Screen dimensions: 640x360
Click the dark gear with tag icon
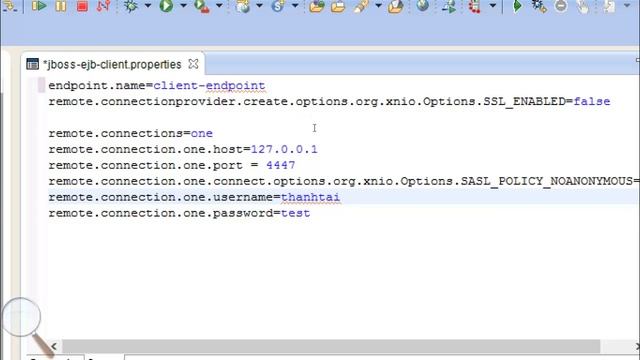(539, 6)
